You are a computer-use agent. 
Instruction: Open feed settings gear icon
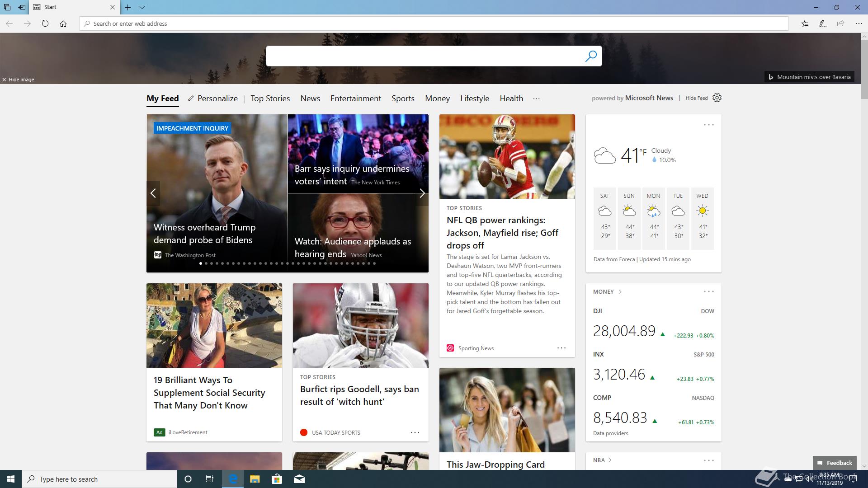pos(717,98)
